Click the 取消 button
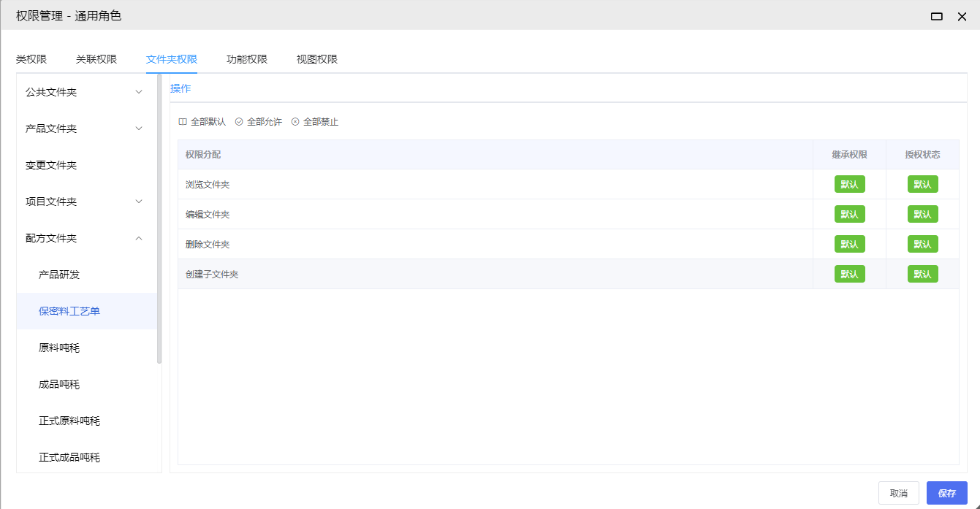This screenshot has width=980, height=509. [899, 493]
